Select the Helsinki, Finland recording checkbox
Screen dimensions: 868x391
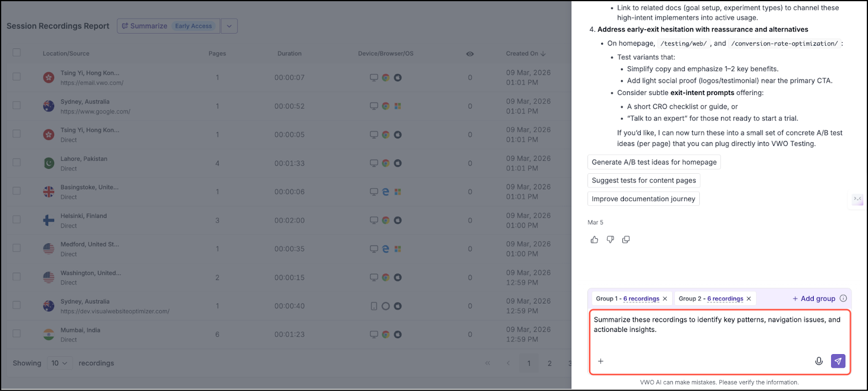click(17, 219)
